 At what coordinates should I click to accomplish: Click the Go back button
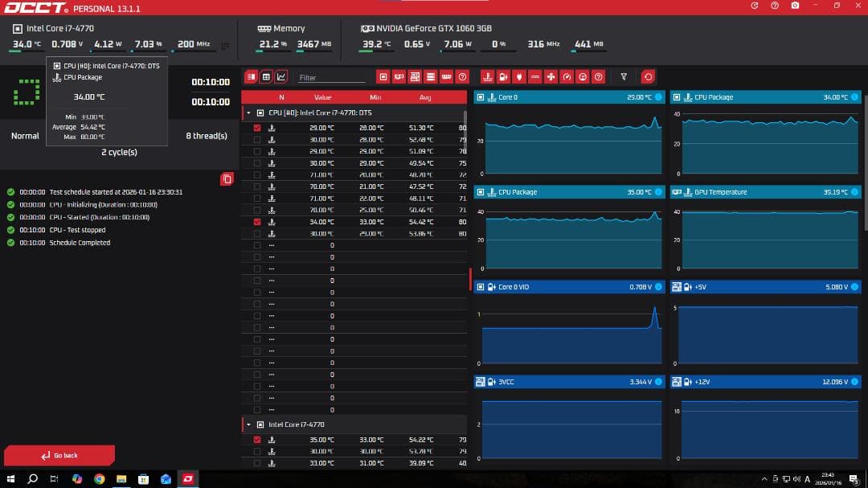click(59, 455)
